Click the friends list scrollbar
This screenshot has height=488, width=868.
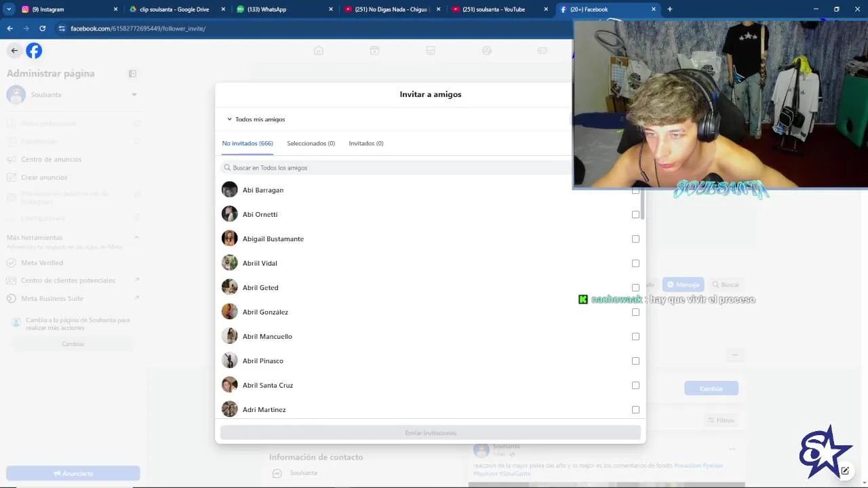coord(642,204)
